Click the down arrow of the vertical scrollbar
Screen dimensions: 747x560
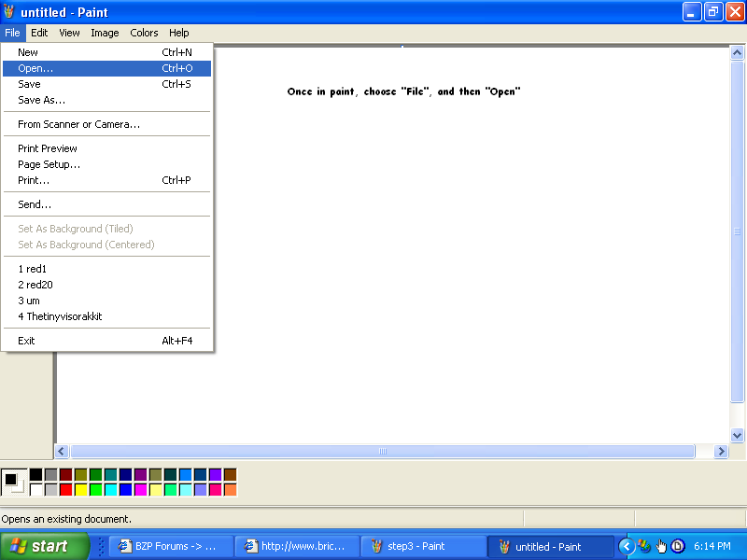point(737,434)
